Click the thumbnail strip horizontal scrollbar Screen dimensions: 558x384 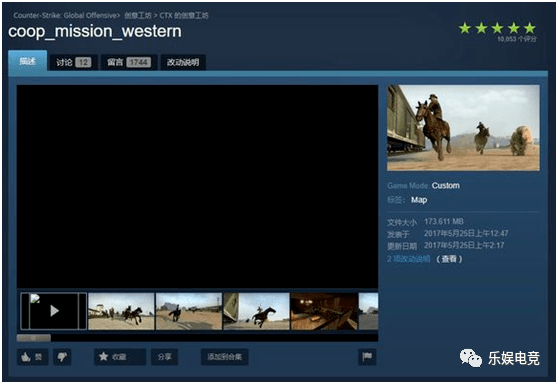click(x=197, y=338)
